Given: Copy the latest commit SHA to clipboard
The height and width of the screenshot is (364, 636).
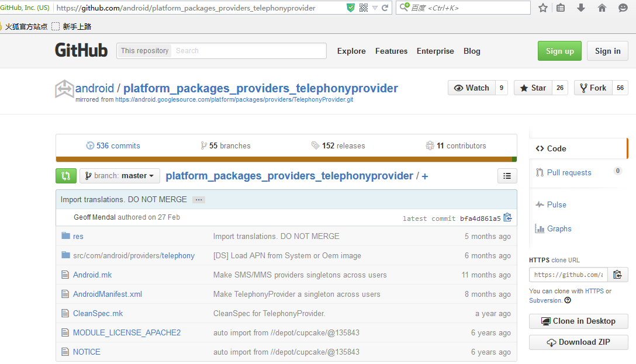Looking at the screenshot, I should point(507,218).
